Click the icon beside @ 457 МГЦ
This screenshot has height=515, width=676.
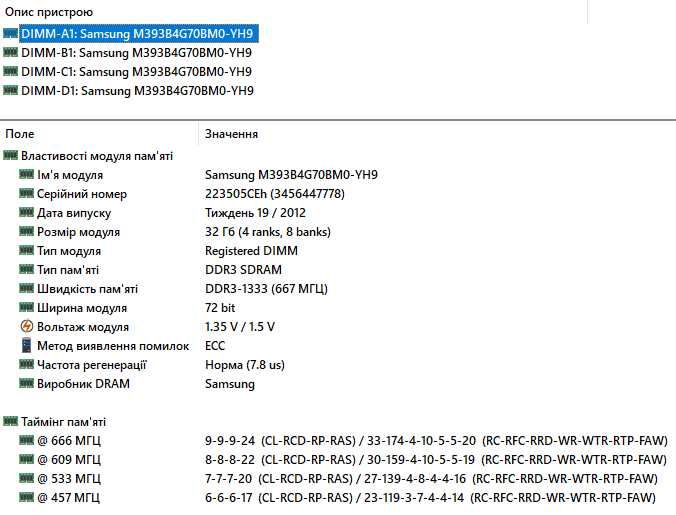point(26,497)
